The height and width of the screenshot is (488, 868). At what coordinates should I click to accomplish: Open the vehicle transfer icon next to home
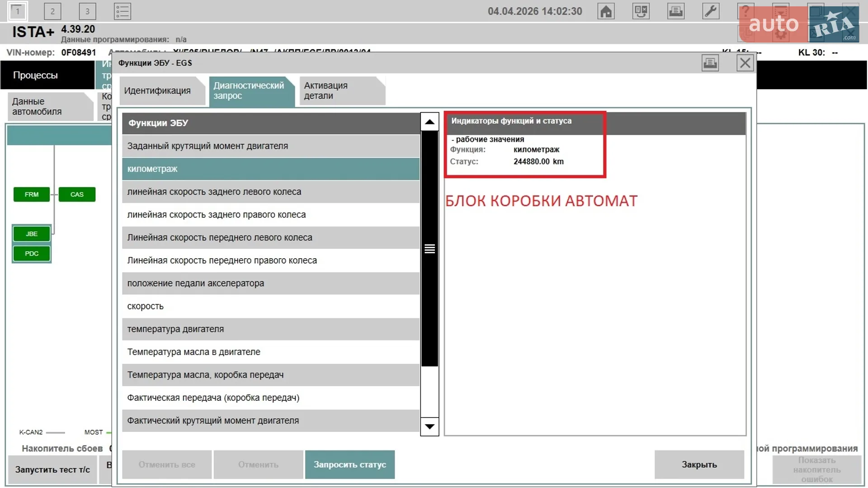[x=641, y=11]
